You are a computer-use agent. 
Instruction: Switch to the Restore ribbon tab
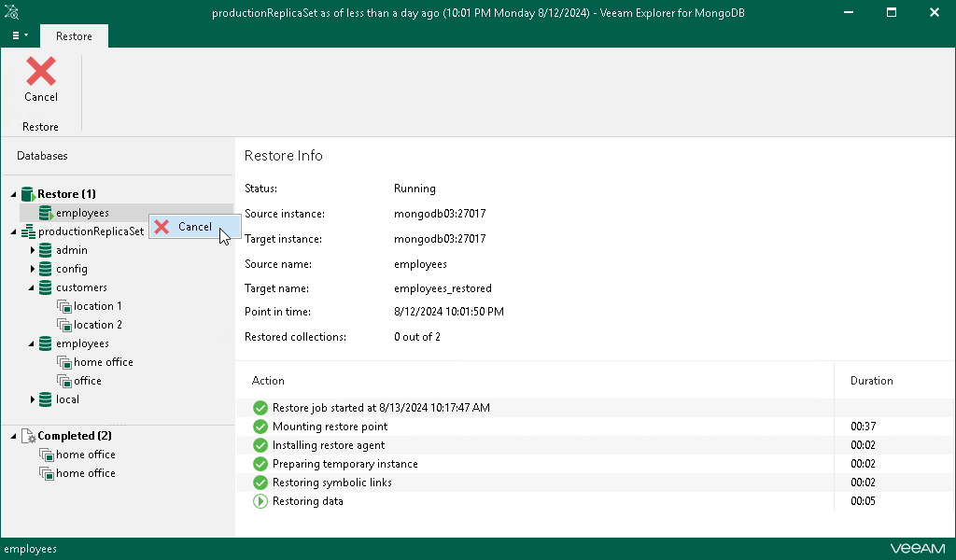[x=74, y=36]
